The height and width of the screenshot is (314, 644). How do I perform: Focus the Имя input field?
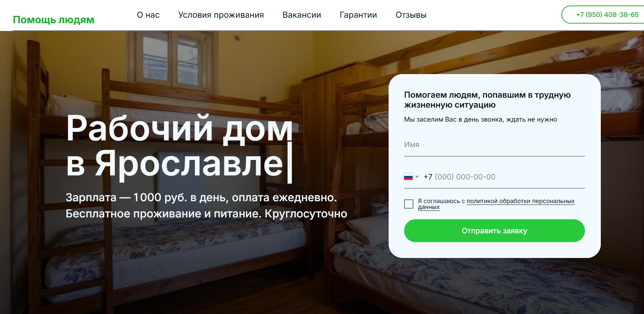click(495, 145)
